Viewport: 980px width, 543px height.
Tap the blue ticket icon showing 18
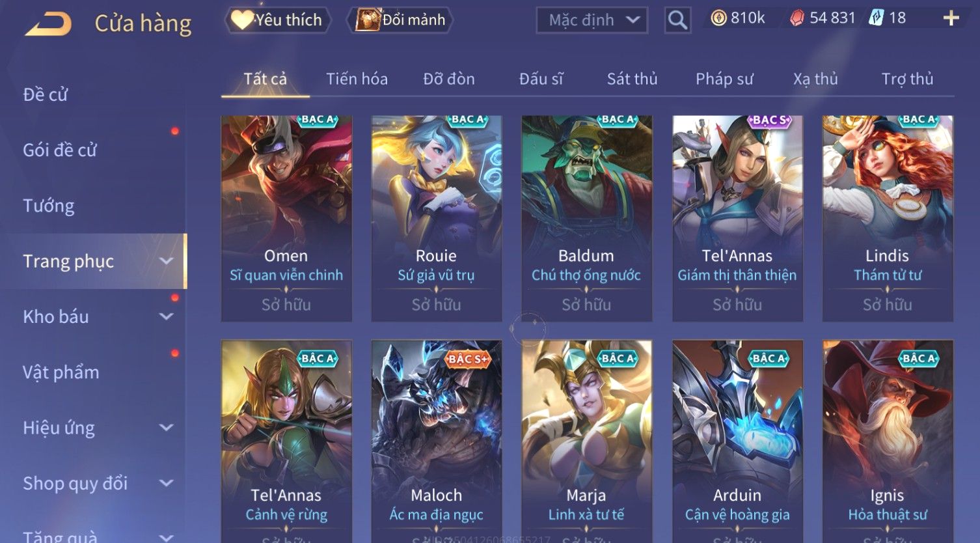[x=876, y=18]
